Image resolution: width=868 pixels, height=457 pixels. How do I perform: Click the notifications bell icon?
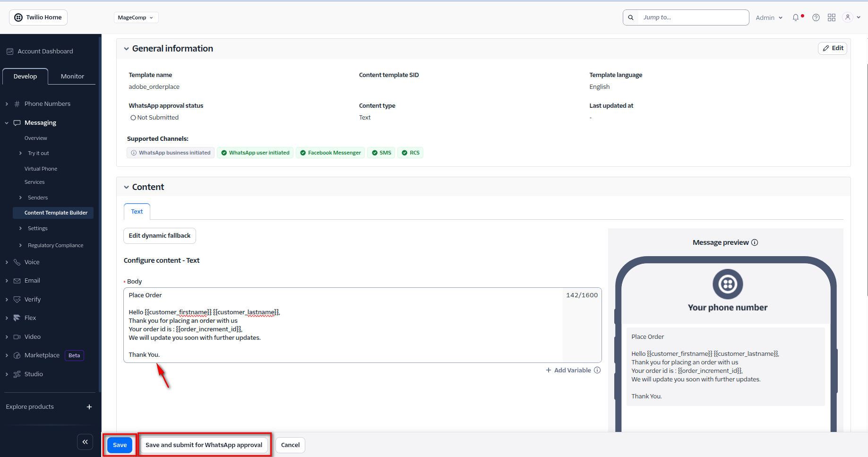(x=796, y=17)
